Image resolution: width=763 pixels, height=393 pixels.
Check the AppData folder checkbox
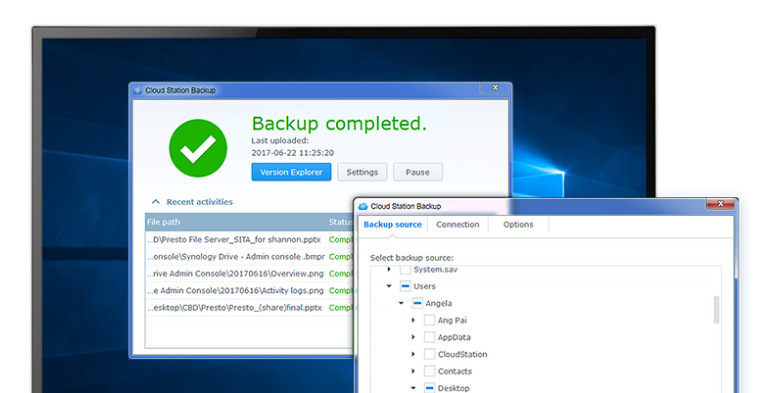(429, 337)
